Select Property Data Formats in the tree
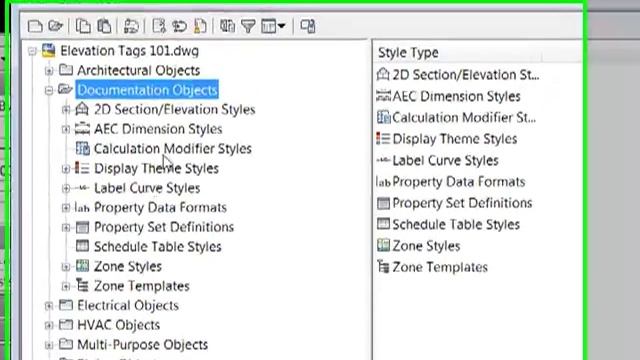The height and width of the screenshot is (360, 640). click(160, 207)
